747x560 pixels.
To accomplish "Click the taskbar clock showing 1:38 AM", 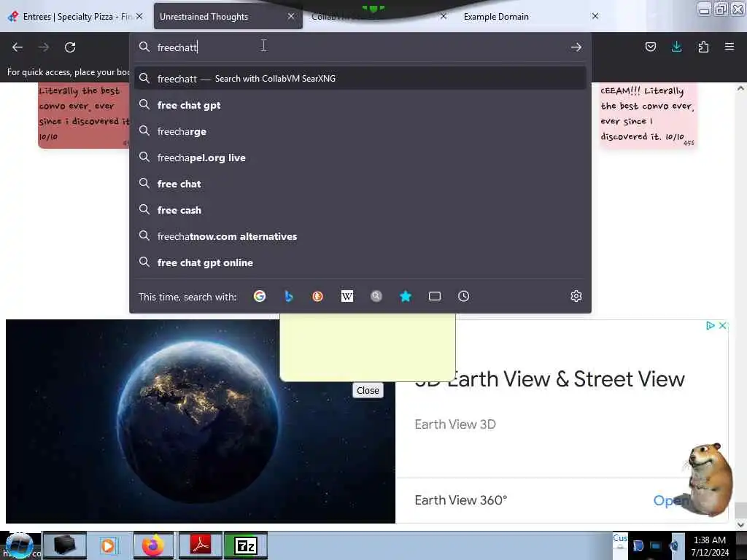I will coord(710,545).
